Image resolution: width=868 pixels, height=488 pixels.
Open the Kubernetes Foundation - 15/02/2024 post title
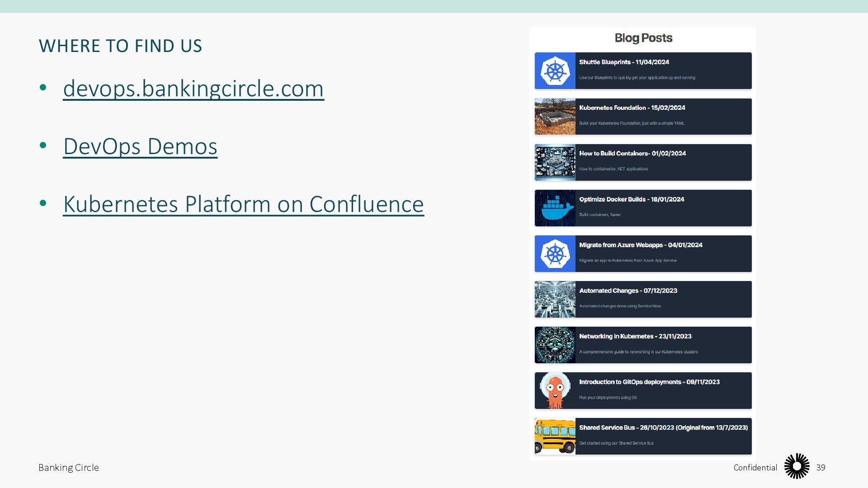(632, 108)
